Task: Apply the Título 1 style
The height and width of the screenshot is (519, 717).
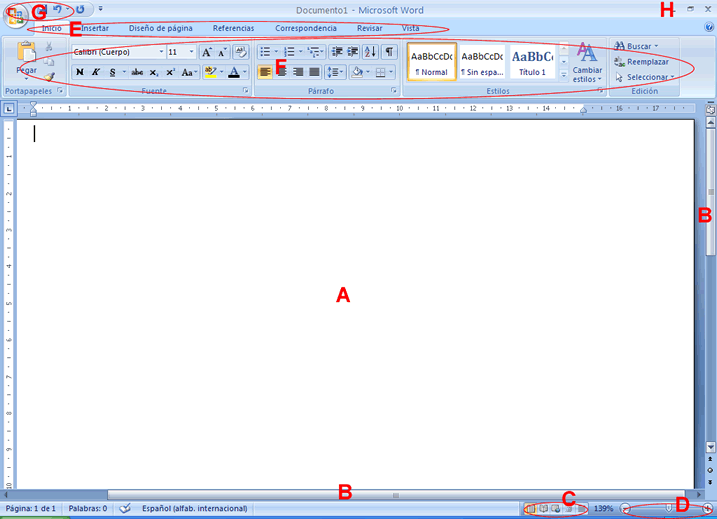Action: point(532,62)
